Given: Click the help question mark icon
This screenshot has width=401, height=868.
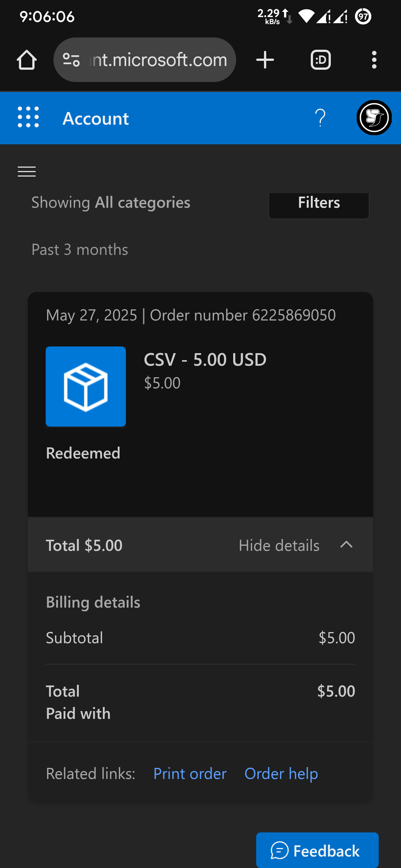Looking at the screenshot, I should 320,118.
